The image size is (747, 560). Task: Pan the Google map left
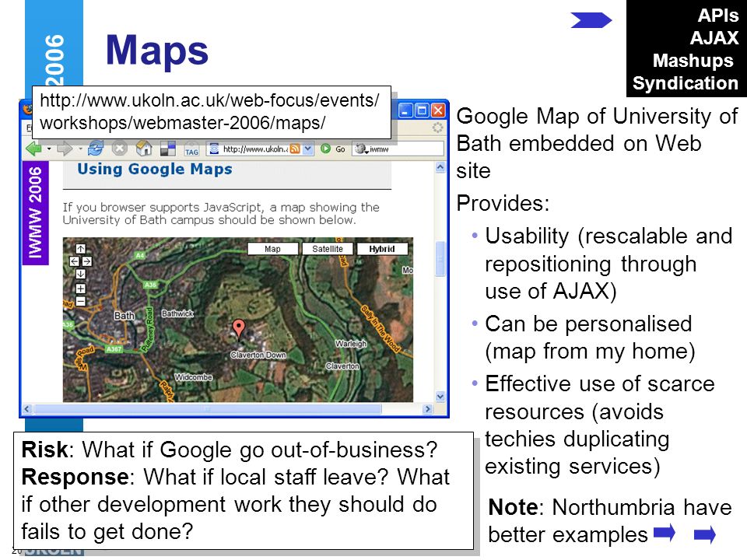(75, 261)
